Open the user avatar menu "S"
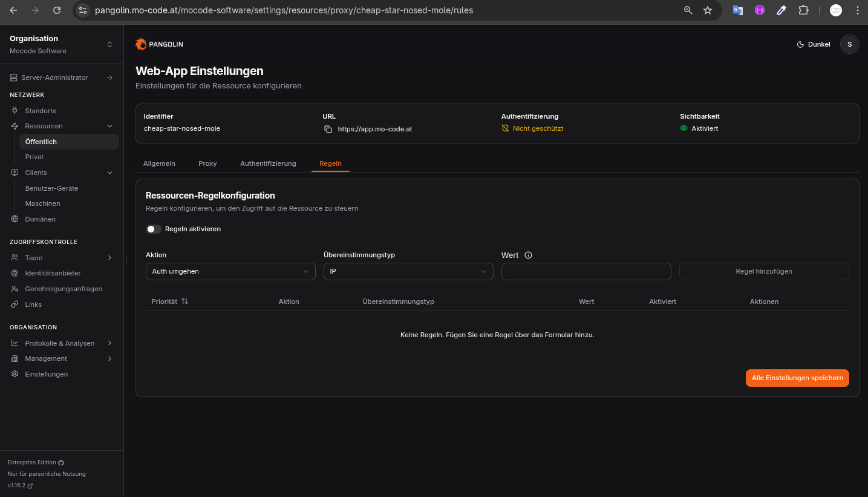The width and height of the screenshot is (868, 497). tap(849, 44)
